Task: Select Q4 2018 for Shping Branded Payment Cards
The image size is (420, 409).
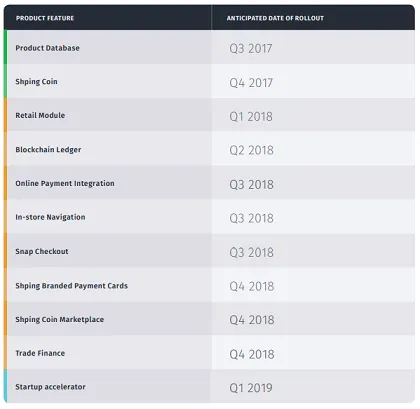Action: (x=252, y=286)
